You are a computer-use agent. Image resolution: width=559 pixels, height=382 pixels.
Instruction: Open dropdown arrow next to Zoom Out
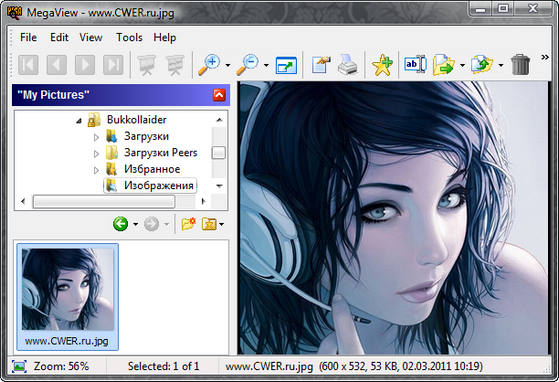266,65
